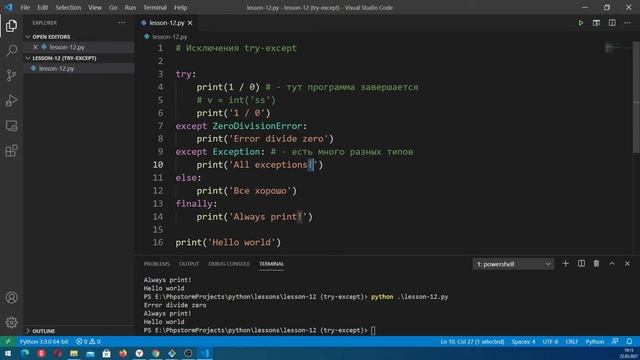This screenshot has height=360, width=640.
Task: Click Ln 10, Col 27 position indicator
Action: tap(472, 341)
